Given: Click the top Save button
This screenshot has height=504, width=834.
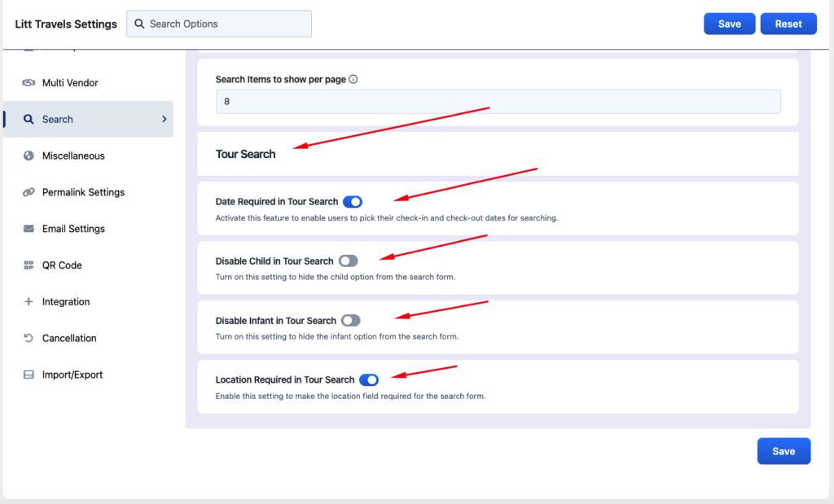Looking at the screenshot, I should (x=729, y=24).
